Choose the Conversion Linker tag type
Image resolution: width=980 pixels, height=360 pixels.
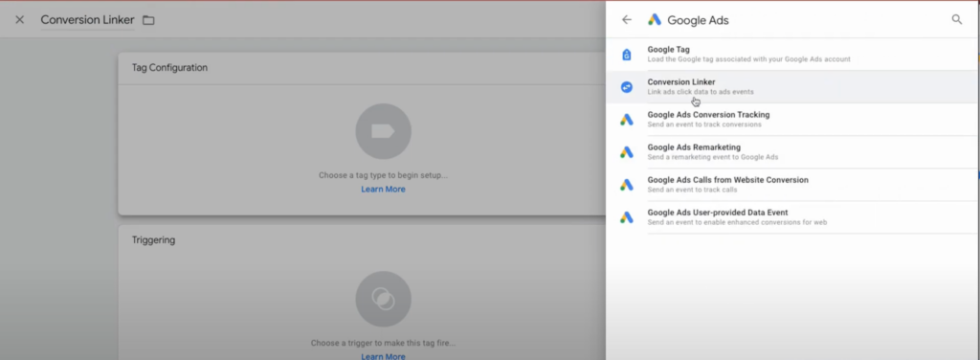click(x=792, y=87)
